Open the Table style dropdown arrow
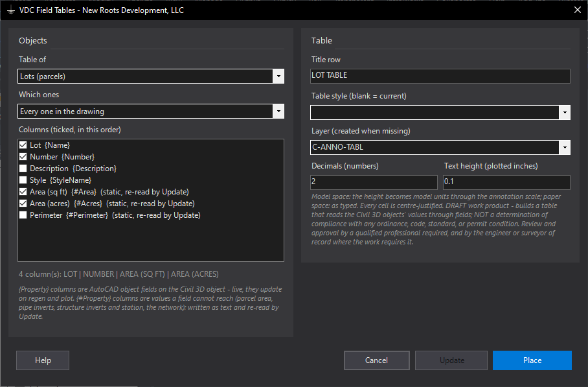Viewport: 588px width, 387px height. point(565,113)
